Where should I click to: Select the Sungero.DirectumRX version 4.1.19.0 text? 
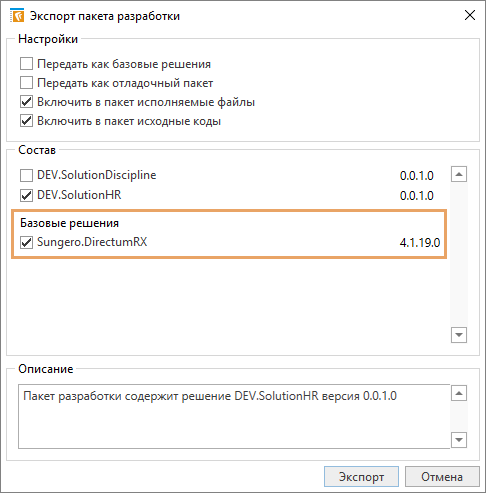point(420,243)
